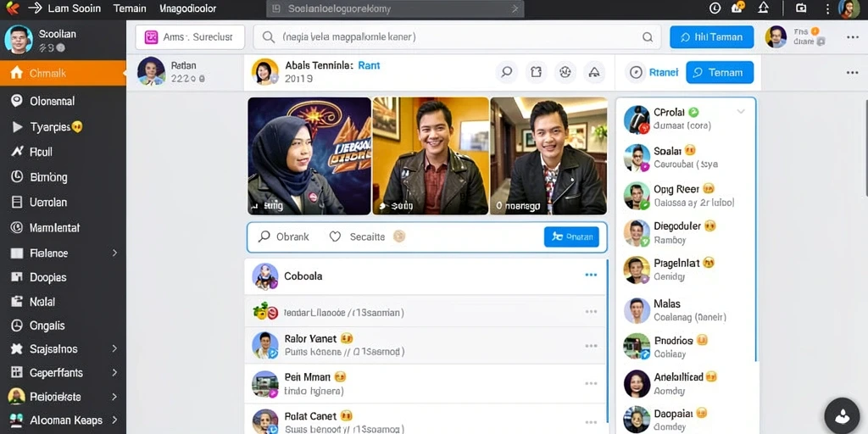Select the Ralor Yanet list entry
868x434 pixels.
(x=426, y=345)
